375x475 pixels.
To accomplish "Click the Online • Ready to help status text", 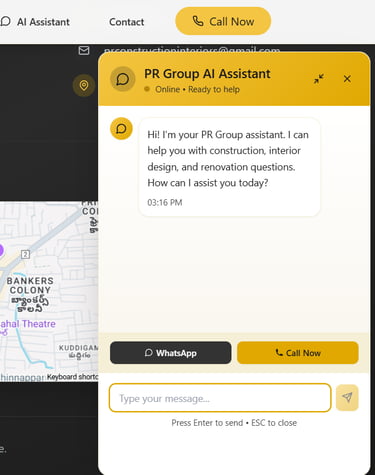I will pos(197,89).
